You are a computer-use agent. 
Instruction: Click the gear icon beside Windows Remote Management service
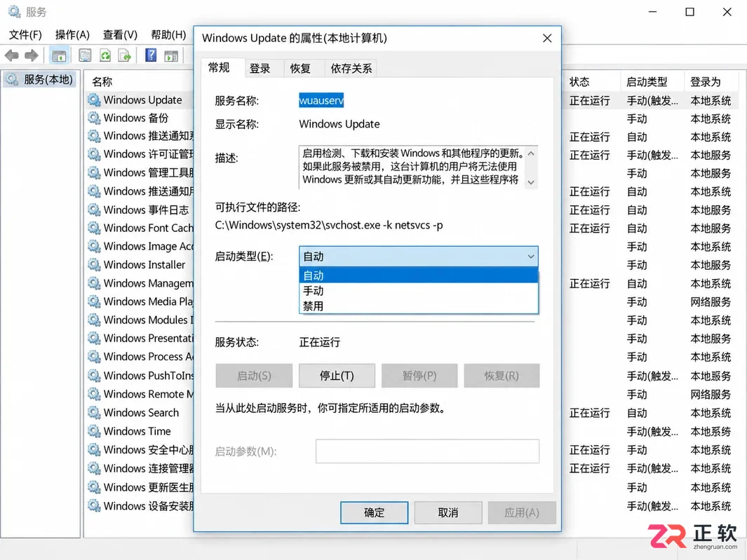[94, 395]
